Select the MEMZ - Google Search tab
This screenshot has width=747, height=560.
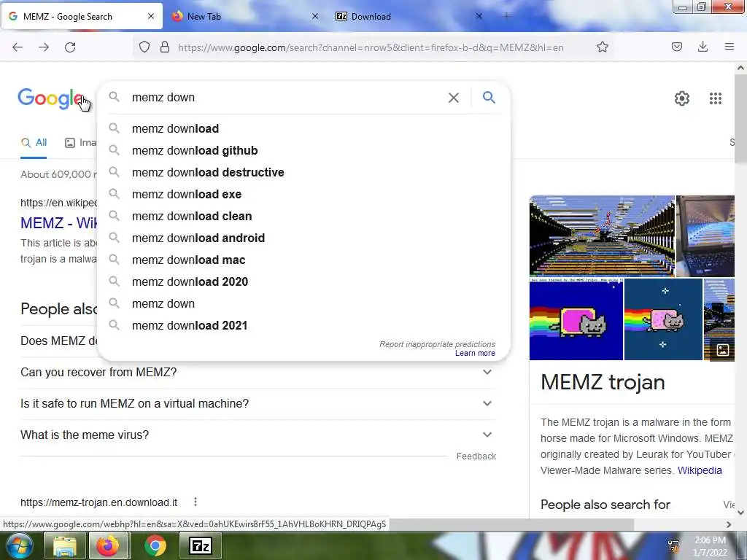pos(81,16)
